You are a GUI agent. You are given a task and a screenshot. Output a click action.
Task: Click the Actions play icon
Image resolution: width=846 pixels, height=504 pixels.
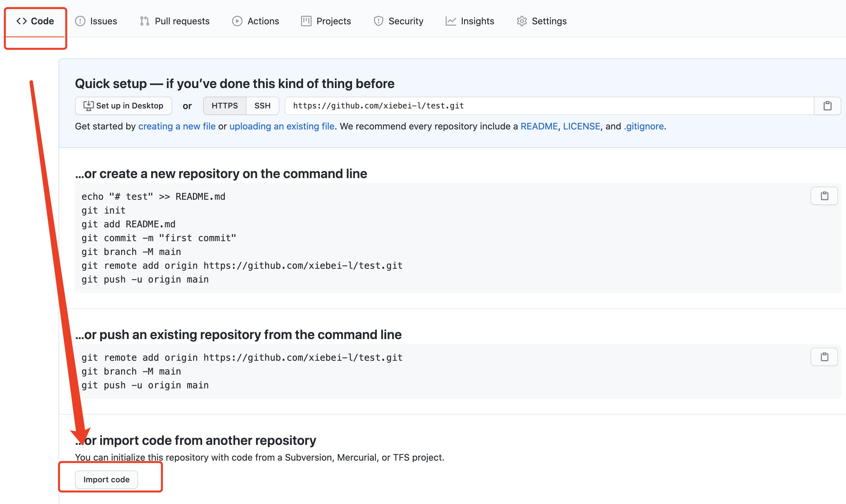point(237,21)
